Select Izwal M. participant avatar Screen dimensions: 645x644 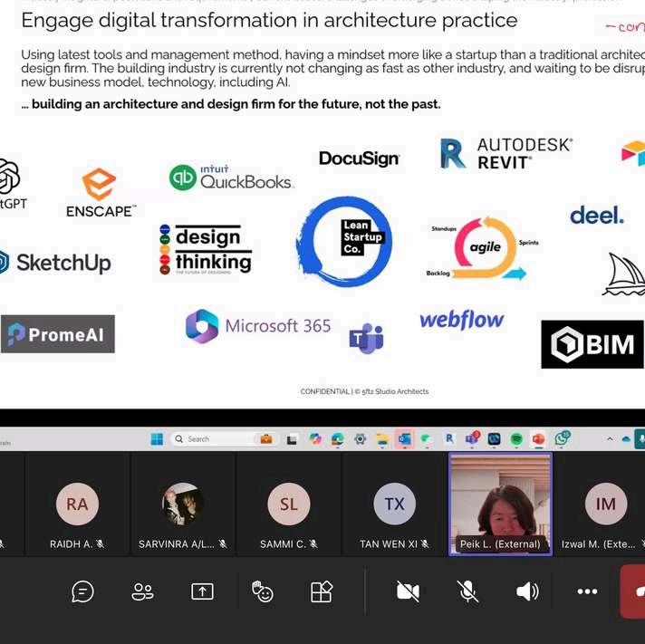606,504
